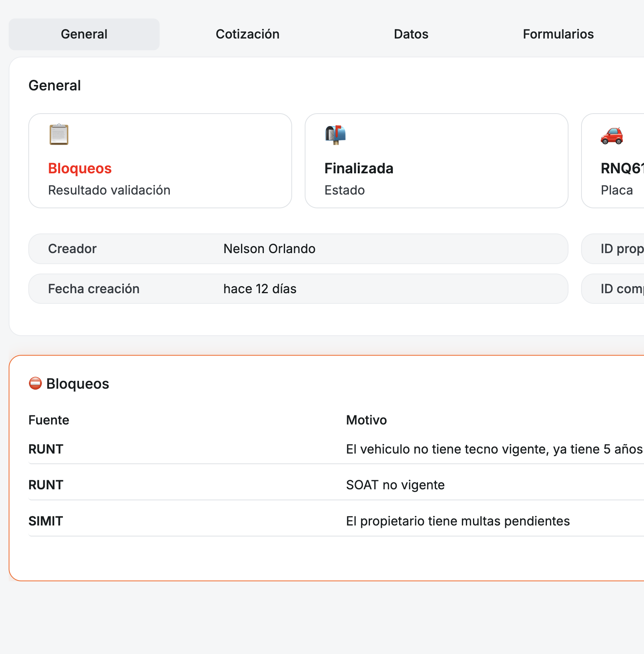Viewport: 644px width, 654px height.
Task: Select the motive about tecno vigente
Action: pos(495,449)
